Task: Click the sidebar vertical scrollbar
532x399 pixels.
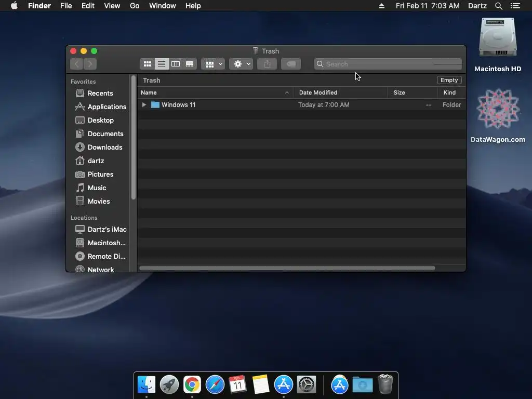Action: pyautogui.click(x=134, y=137)
